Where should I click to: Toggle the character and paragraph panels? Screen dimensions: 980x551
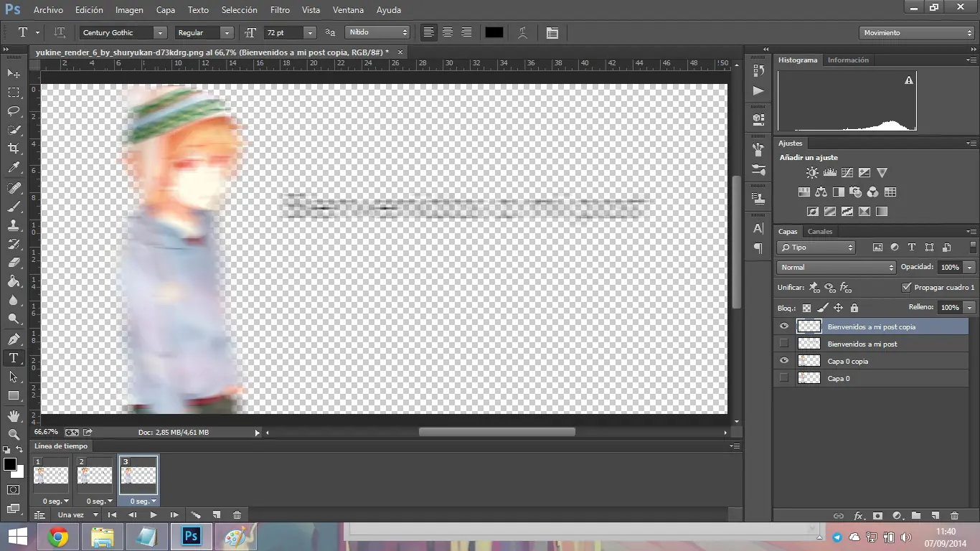(552, 33)
